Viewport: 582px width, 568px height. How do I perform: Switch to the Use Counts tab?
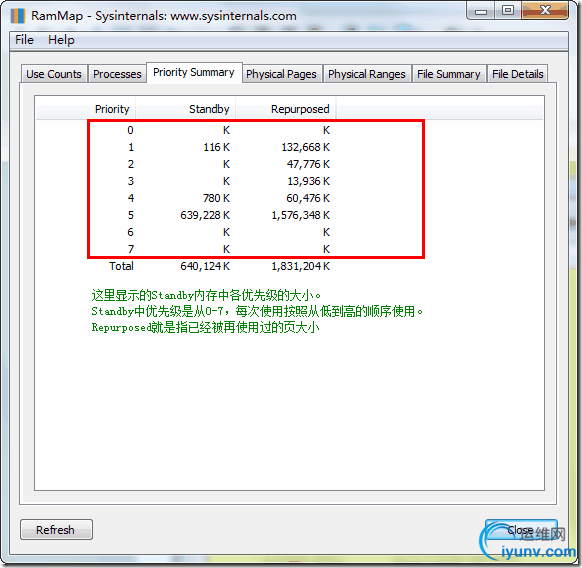54,74
